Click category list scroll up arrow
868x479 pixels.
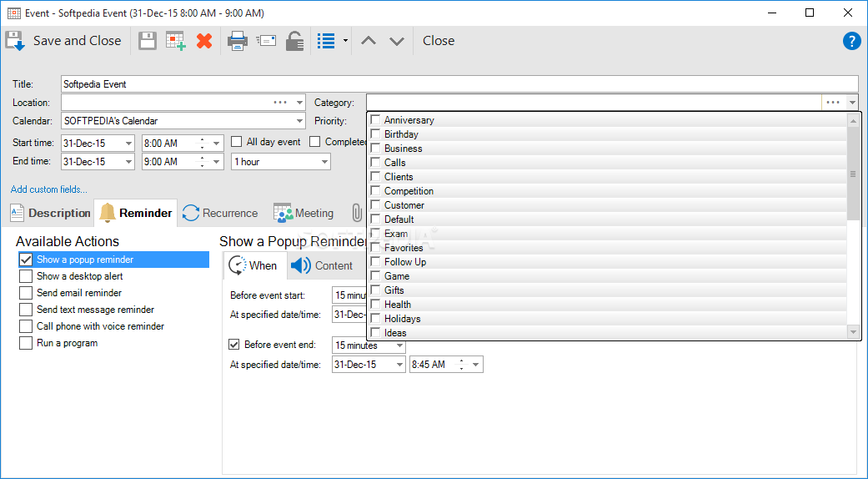tap(853, 121)
